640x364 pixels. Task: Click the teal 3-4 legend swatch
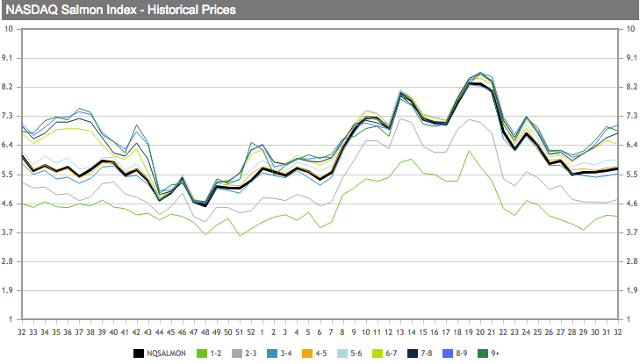[272, 353]
